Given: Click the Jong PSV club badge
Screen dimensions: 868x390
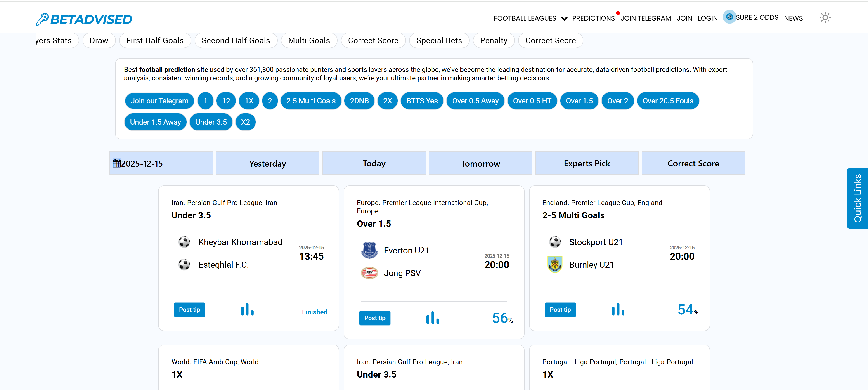Looking at the screenshot, I should (x=369, y=273).
